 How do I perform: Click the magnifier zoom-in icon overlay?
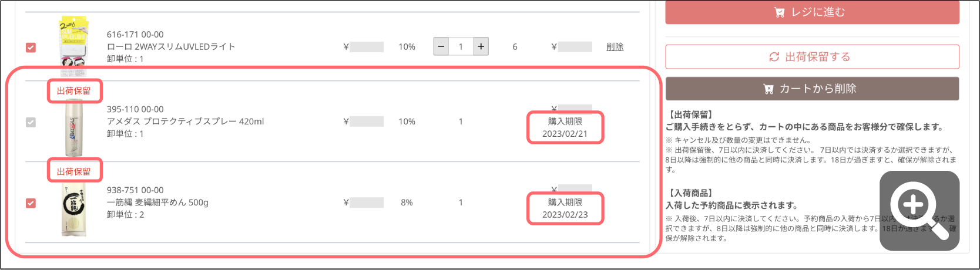coord(919,211)
